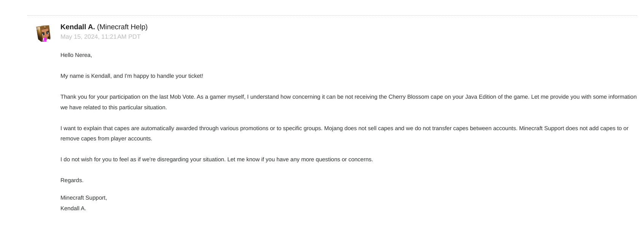Click the line ending "this particular situation."
The image size is (644, 233).
[113, 107]
